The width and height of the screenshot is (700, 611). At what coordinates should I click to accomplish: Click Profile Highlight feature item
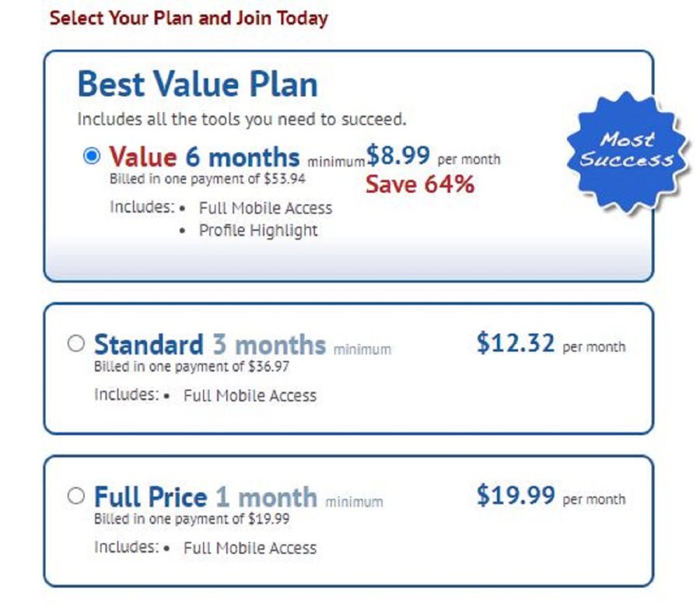pos(258,230)
